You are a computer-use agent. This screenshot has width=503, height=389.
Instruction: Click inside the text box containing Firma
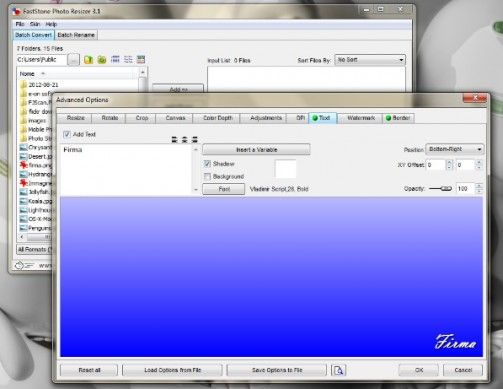[x=126, y=170]
